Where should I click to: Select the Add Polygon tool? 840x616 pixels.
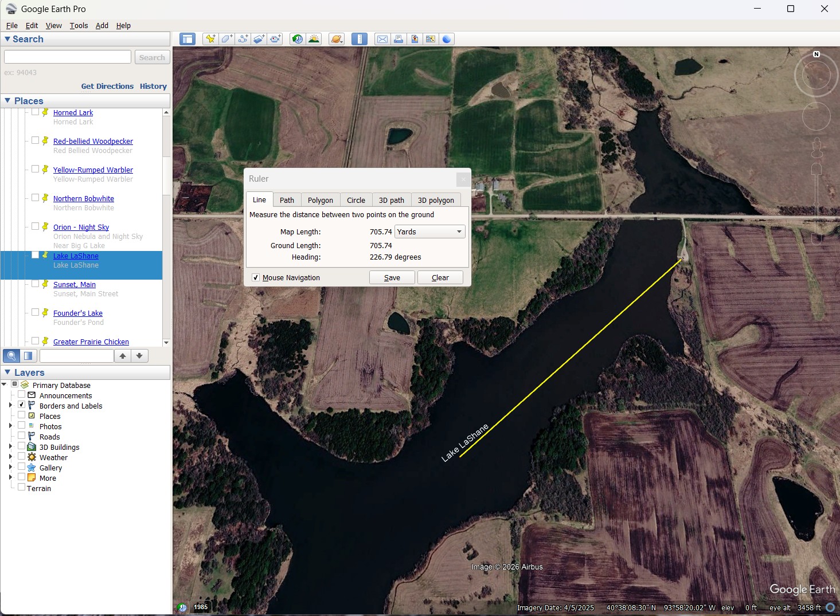point(227,39)
